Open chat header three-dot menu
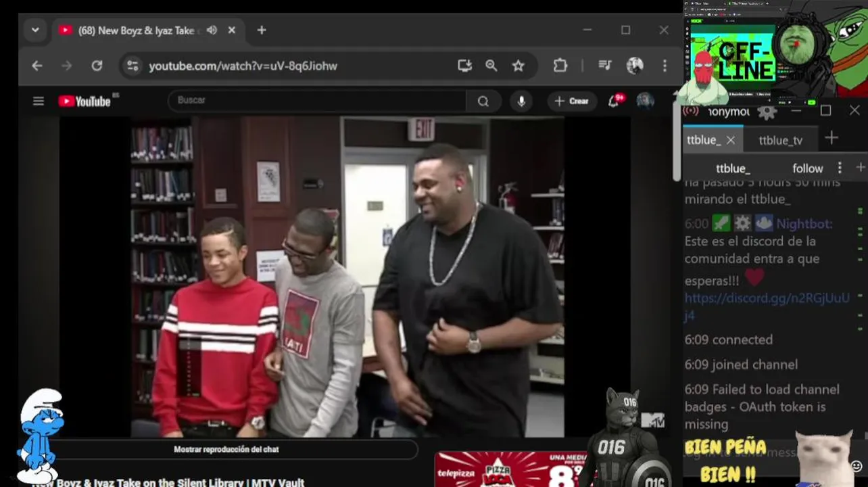The height and width of the screenshot is (487, 868). point(840,168)
